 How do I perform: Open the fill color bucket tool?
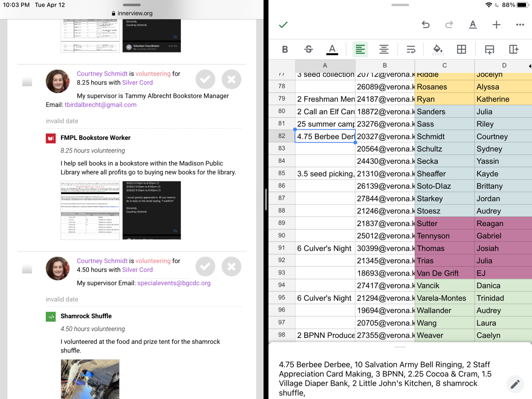(438, 49)
